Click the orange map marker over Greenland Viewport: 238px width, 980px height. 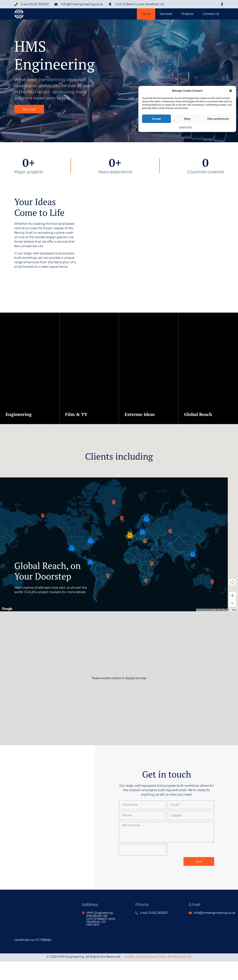point(114,502)
